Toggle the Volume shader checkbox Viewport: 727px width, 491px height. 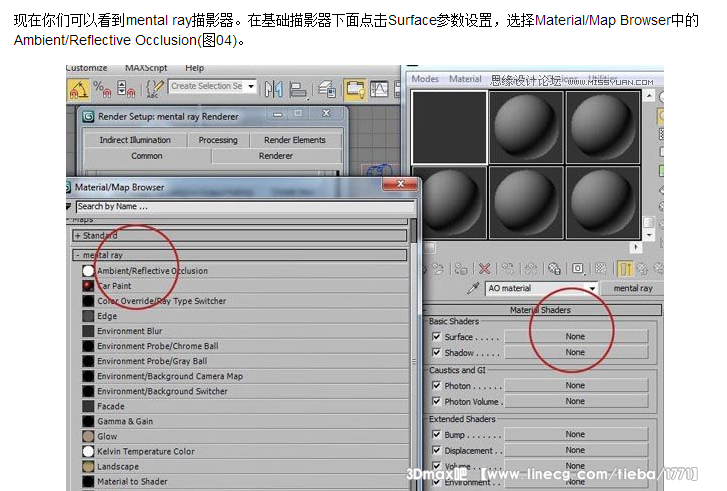coord(436,465)
